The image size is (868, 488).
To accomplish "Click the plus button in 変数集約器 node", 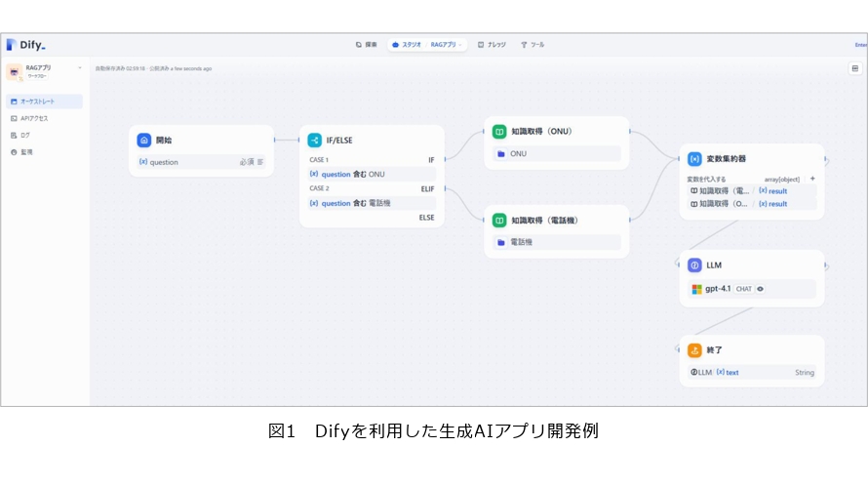I will [812, 179].
